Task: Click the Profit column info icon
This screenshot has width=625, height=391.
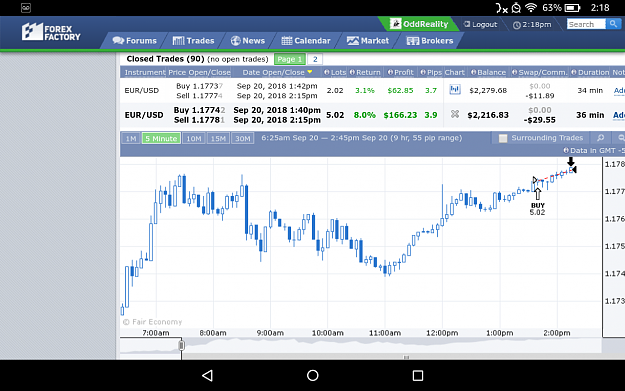Action: [390, 72]
